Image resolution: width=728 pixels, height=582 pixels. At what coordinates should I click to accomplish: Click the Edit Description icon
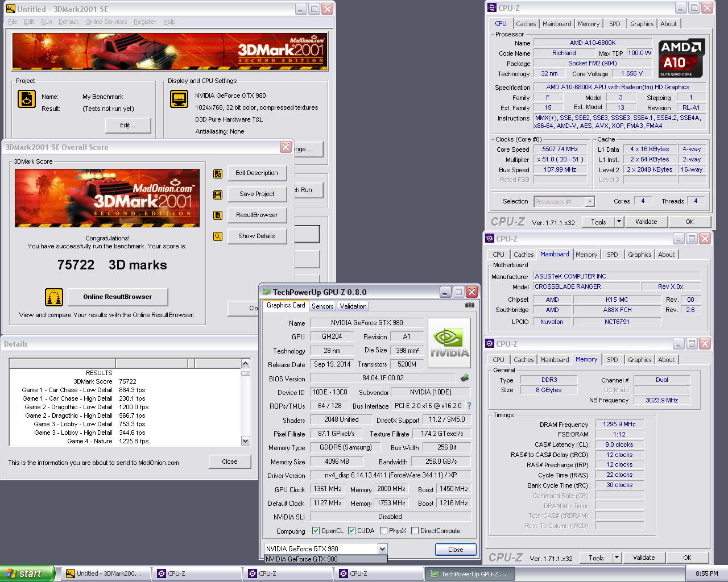point(218,174)
